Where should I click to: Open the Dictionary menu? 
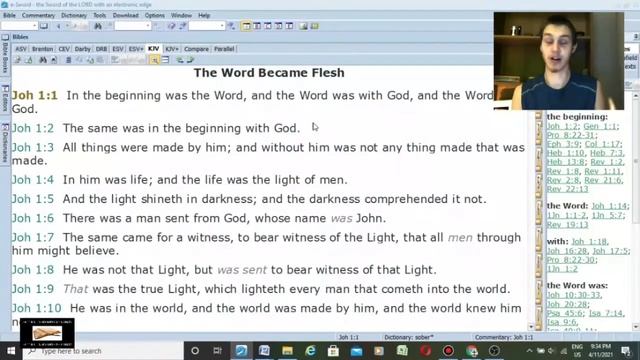pos(74,16)
